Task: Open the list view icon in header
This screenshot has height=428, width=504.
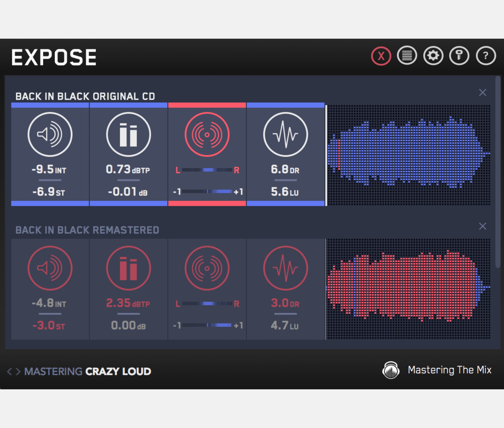Action: point(407,56)
